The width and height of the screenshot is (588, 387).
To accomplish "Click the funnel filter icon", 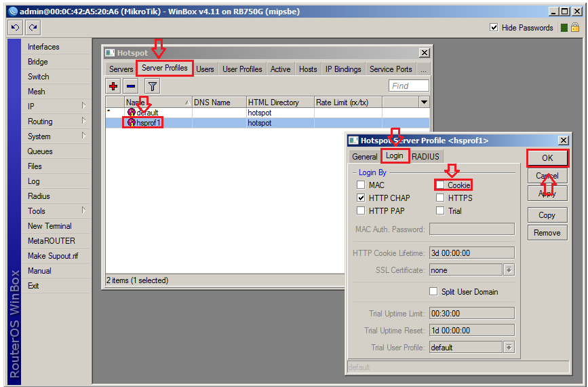I will tap(153, 86).
